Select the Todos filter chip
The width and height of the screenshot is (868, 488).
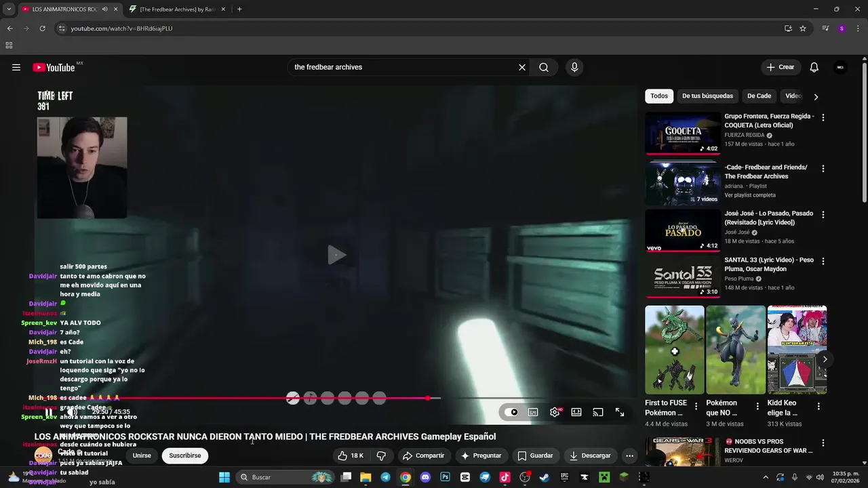[659, 96]
